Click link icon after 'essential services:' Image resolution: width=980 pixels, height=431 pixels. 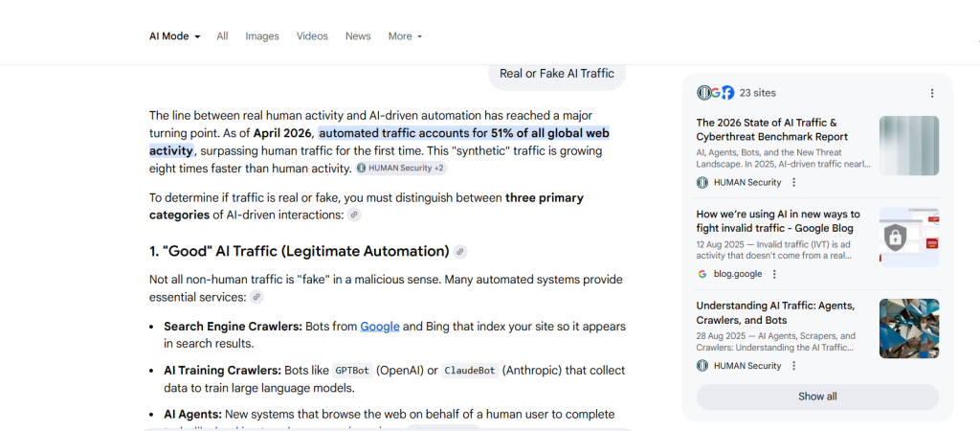pyautogui.click(x=256, y=298)
